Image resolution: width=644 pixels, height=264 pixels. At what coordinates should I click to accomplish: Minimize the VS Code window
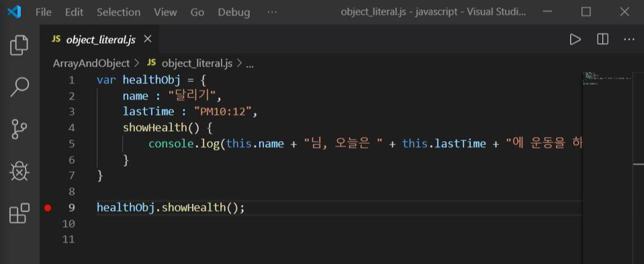tap(547, 12)
